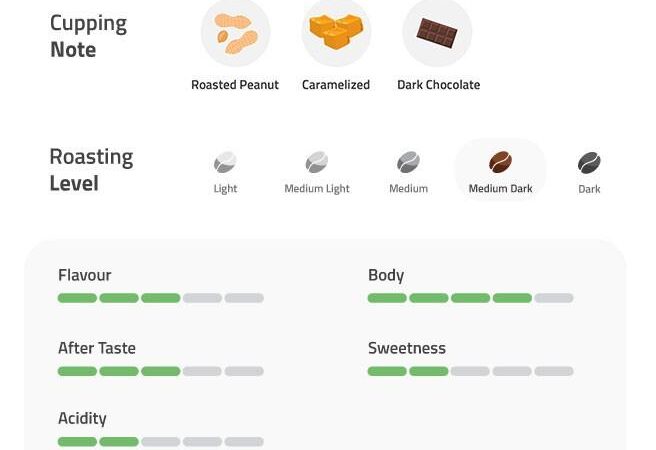Click the Caramelized label text
The image size is (656, 450).
tap(336, 85)
